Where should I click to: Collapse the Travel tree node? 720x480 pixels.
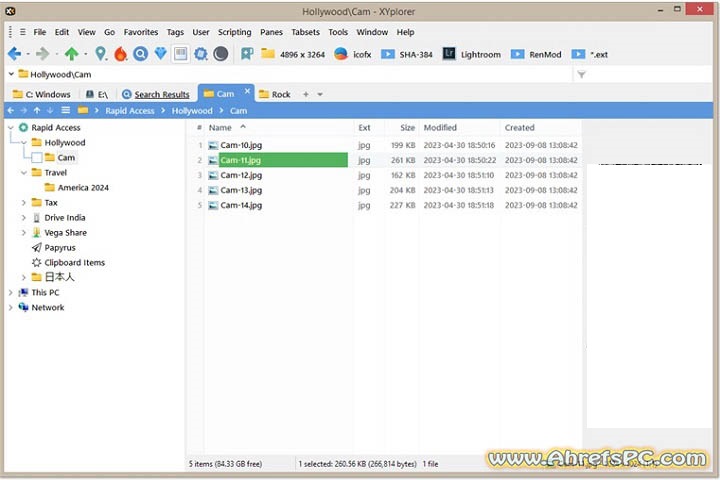(x=24, y=173)
